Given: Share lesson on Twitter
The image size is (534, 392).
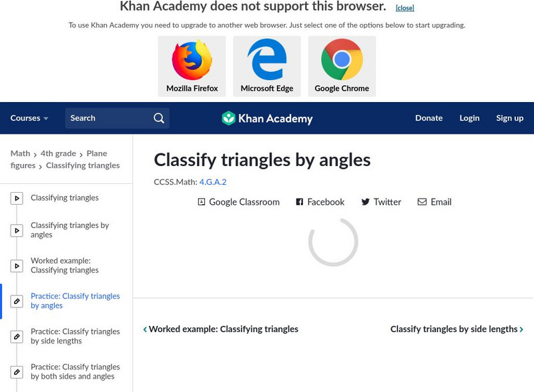Looking at the screenshot, I should click(381, 202).
